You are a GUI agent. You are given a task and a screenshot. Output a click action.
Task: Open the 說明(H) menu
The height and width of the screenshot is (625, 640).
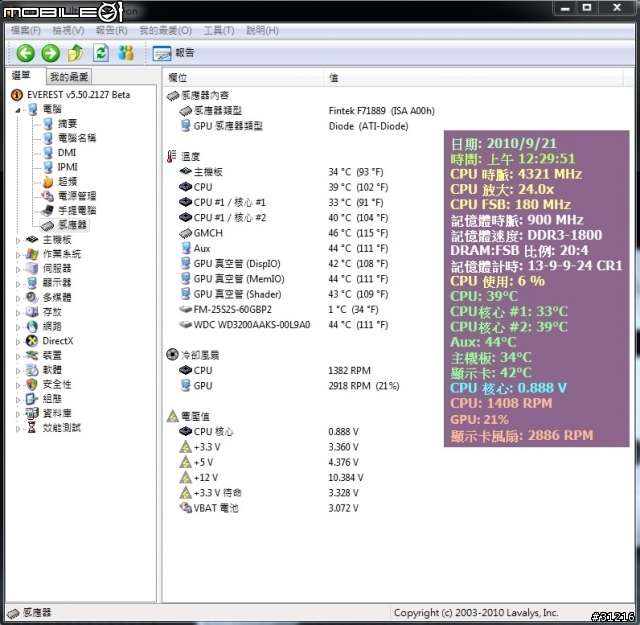point(262,31)
